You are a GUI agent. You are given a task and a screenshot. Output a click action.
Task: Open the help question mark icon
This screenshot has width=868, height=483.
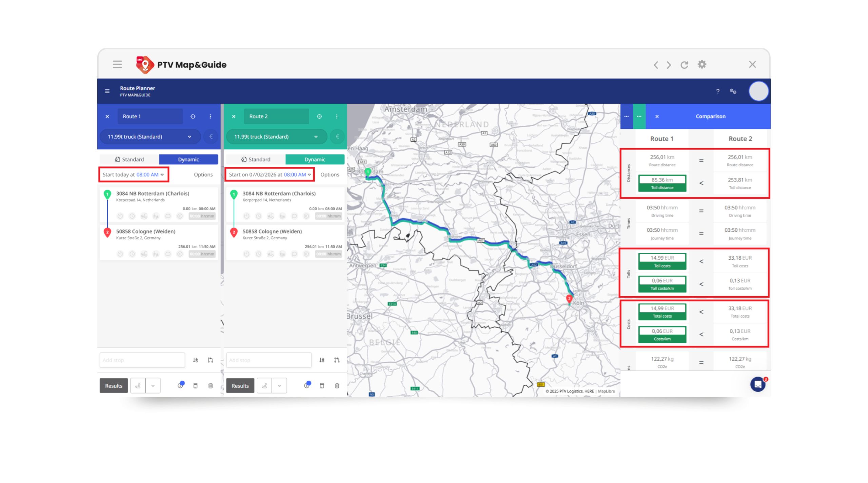pos(718,91)
